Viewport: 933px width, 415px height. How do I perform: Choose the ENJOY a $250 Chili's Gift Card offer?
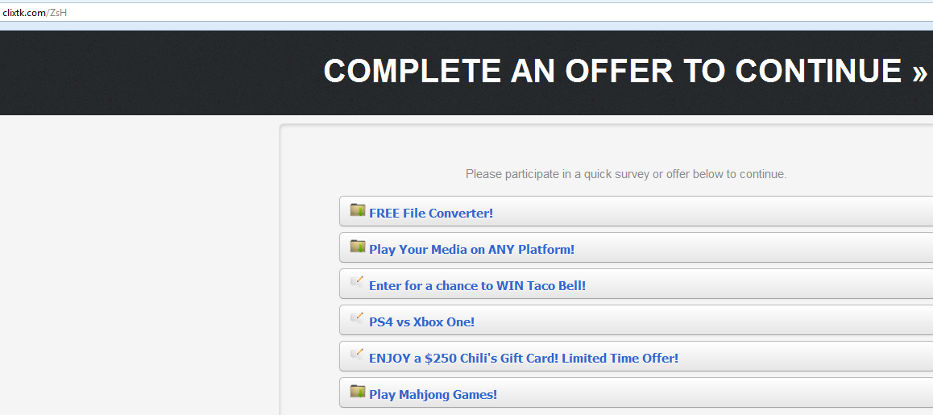523,357
